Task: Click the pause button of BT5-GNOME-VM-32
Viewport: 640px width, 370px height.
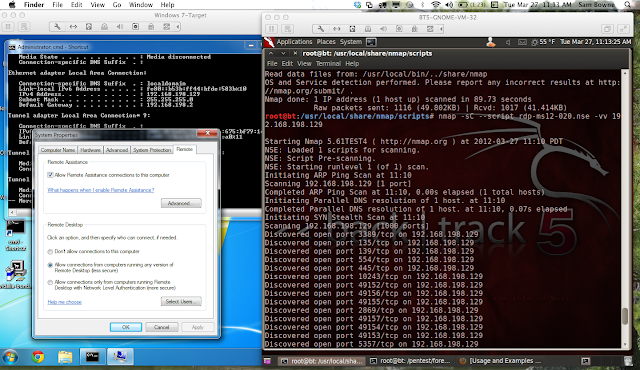Action: pyautogui.click(x=271, y=29)
